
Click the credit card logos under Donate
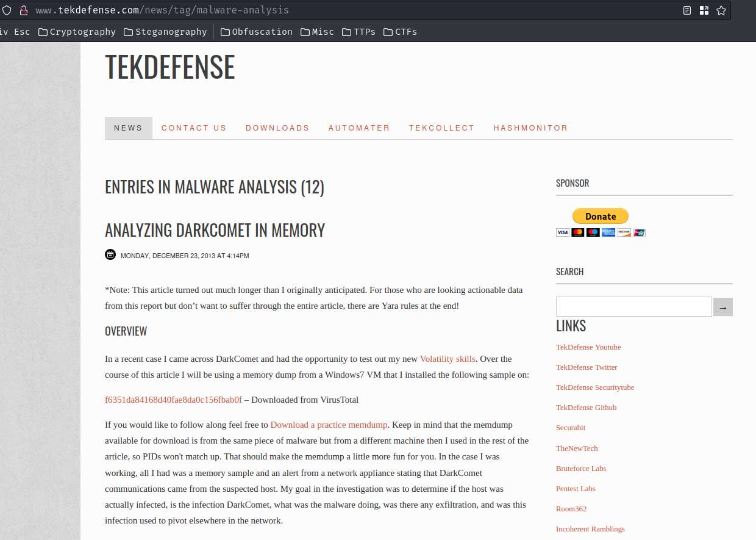coord(601,232)
